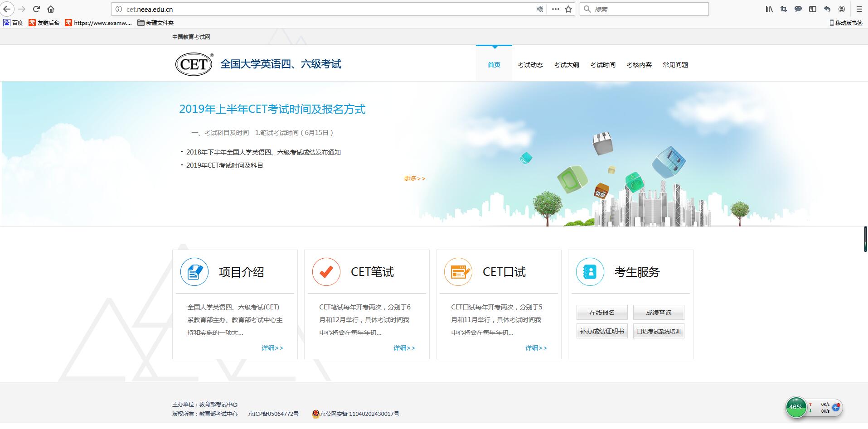
Task: Select the 首页 navigation tab
Action: (494, 65)
